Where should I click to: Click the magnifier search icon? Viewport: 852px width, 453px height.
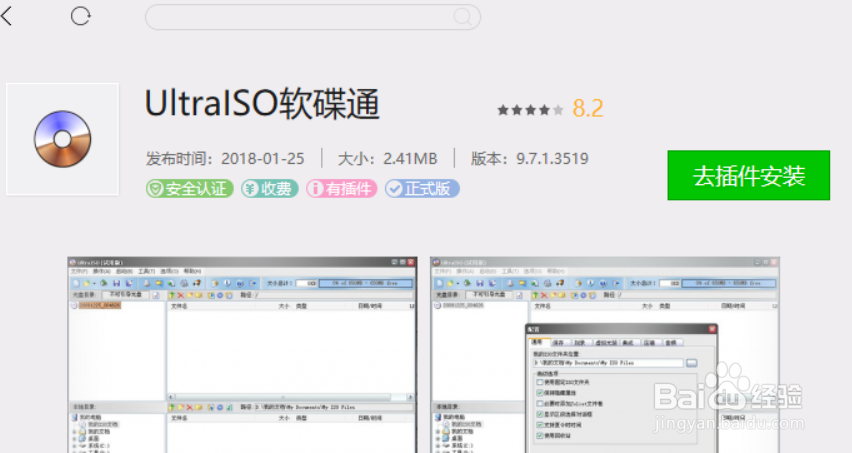[x=462, y=17]
